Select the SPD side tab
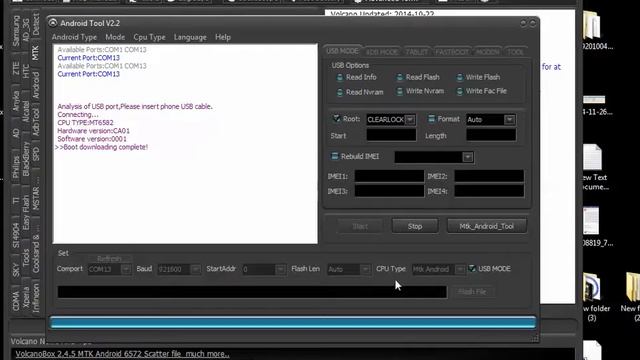Viewport: 640px width, 360px height. coord(36,153)
